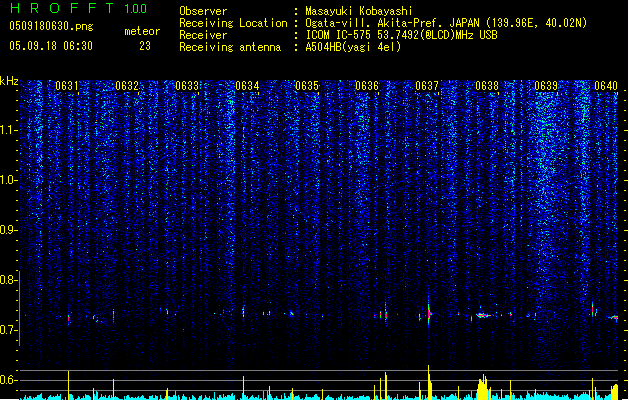
Task: Click the kHz axis unit label
Action: (9, 81)
